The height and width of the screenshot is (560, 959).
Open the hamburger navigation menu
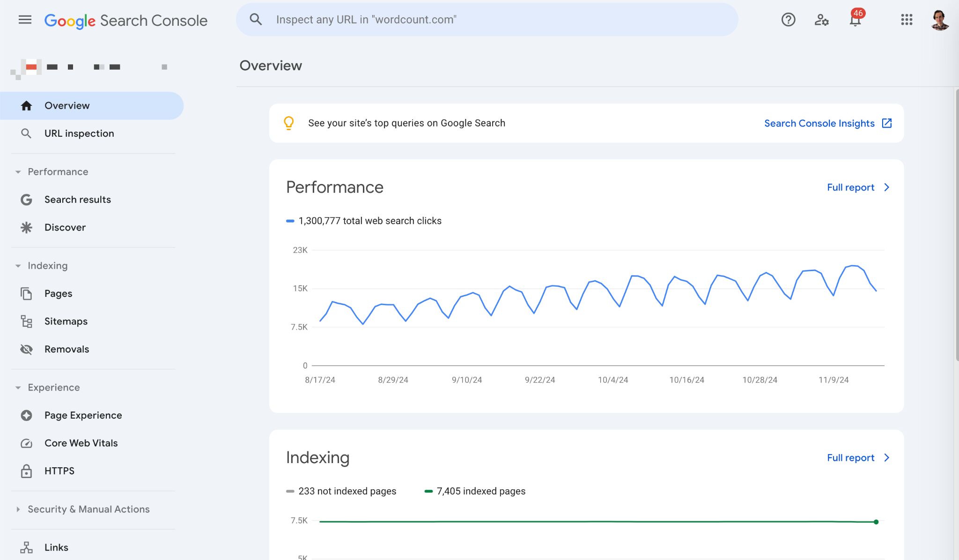[25, 19]
